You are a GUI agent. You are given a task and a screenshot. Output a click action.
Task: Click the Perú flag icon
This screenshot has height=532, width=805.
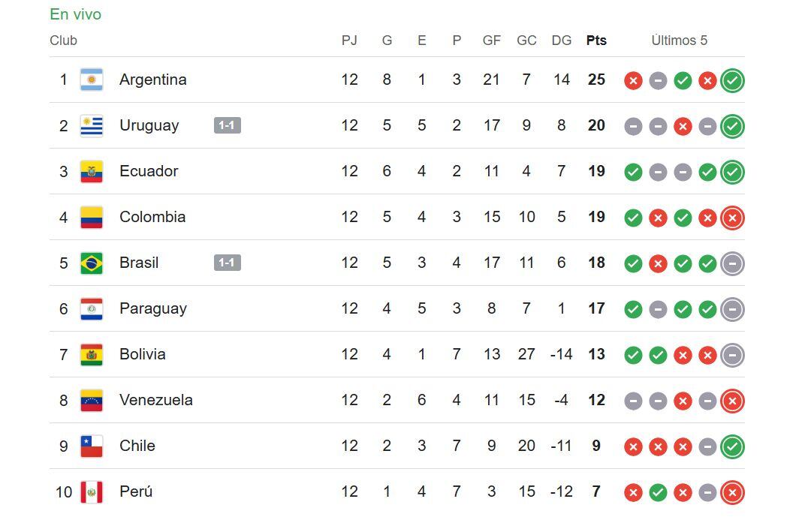92,492
